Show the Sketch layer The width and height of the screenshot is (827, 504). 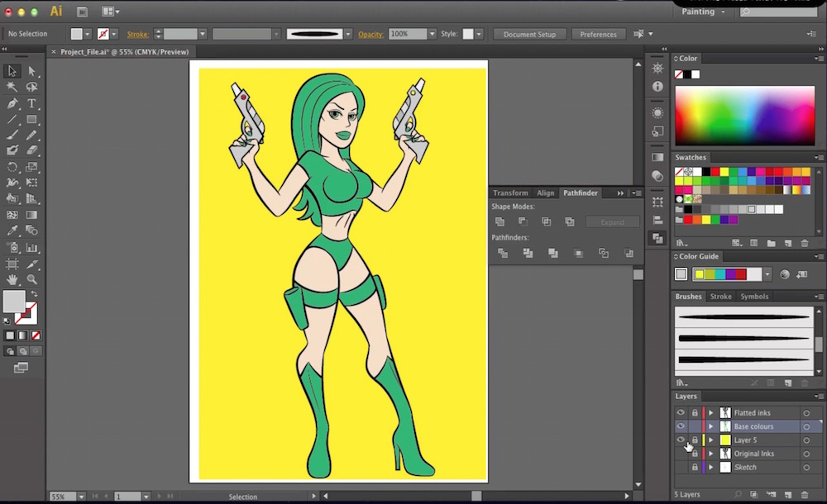pyautogui.click(x=681, y=467)
